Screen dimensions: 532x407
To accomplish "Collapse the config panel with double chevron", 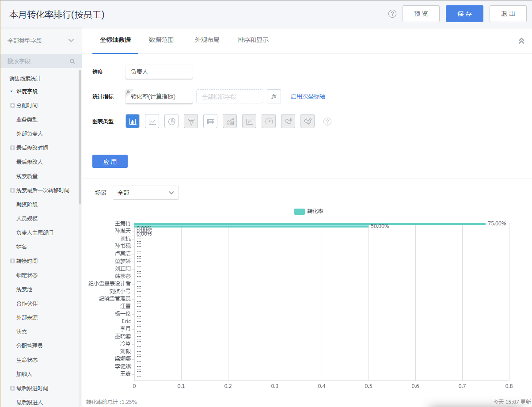I will pos(521,41).
